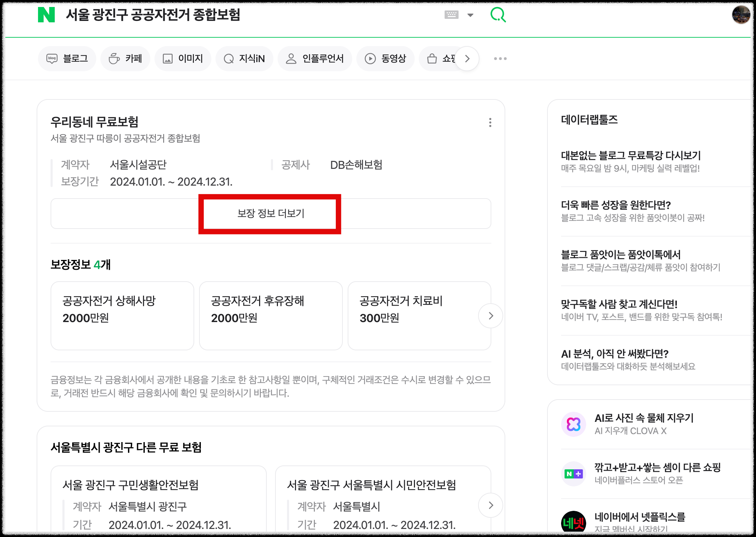Viewport: 756px width, 537px height.
Task: Open the AI 지우개 CLOVA X icon
Action: click(x=574, y=424)
